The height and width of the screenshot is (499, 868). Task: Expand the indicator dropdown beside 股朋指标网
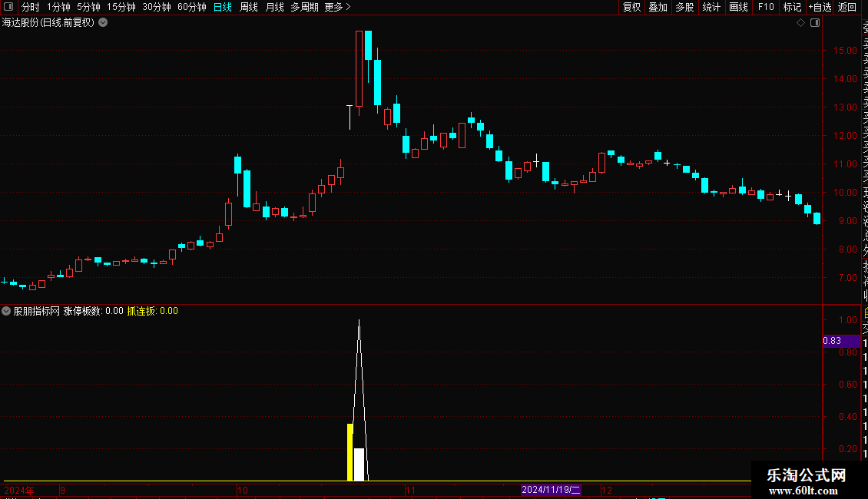pyautogui.click(x=6, y=311)
